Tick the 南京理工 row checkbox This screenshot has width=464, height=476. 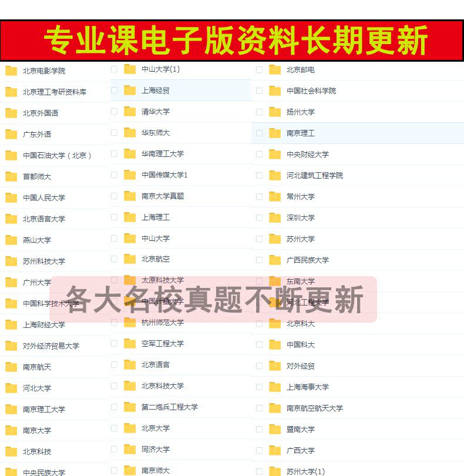pyautogui.click(x=259, y=133)
